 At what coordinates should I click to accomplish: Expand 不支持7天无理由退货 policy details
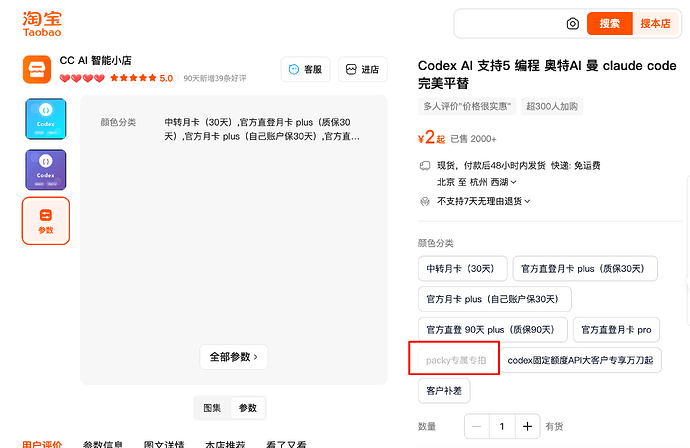click(x=484, y=201)
